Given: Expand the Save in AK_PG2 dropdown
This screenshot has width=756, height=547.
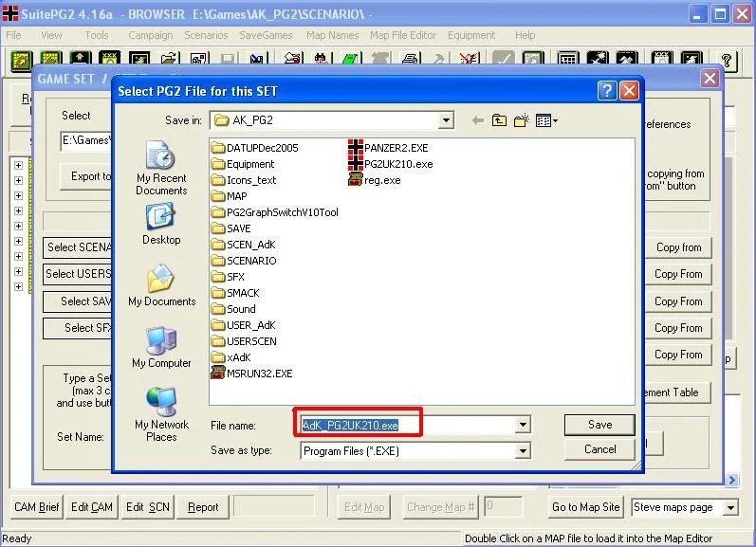Looking at the screenshot, I should coord(446,120).
